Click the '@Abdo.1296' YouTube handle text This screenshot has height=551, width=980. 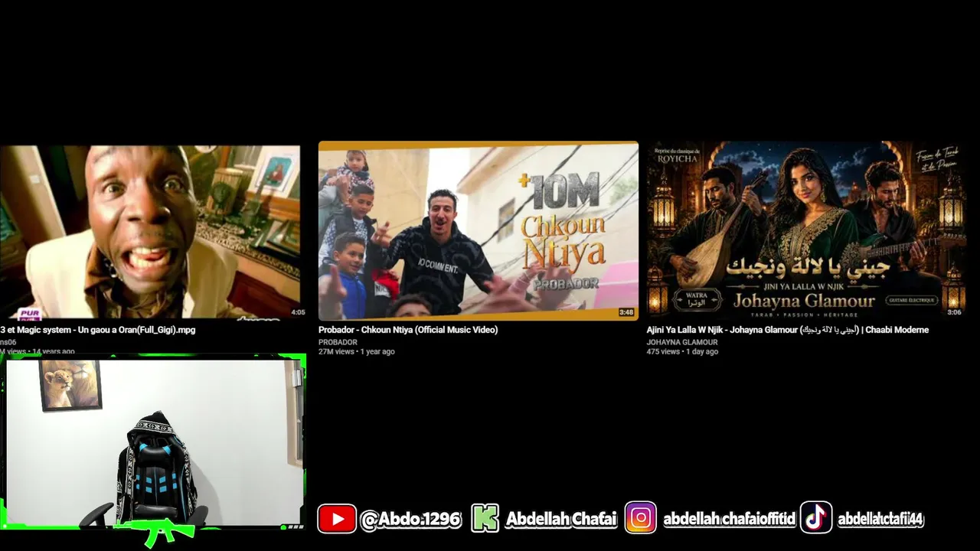(410, 520)
